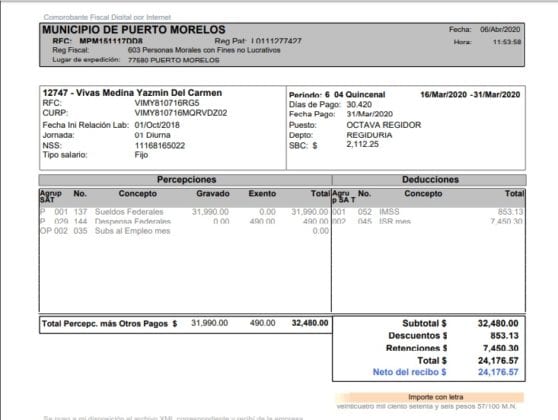
Task: Click the '01 Diurna' jornada value
Action: (x=152, y=135)
